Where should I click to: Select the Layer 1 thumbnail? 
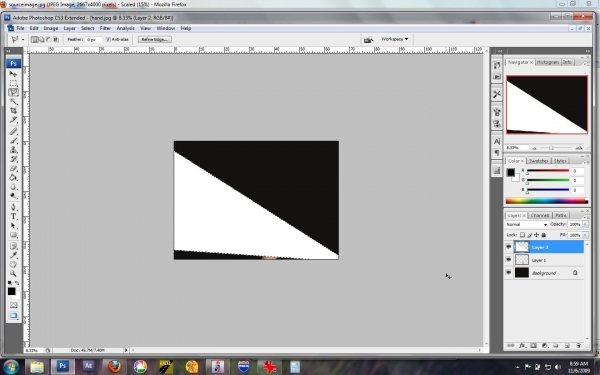tap(522, 260)
